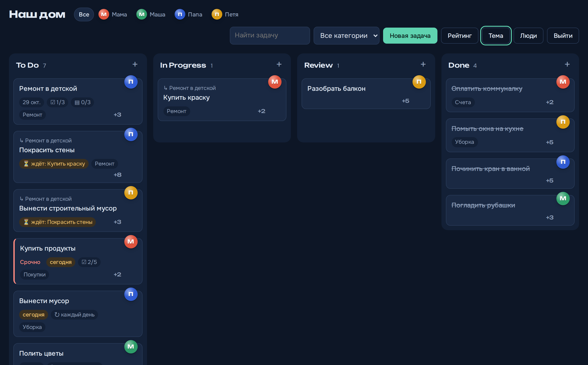Viewport: 588px width, 365px height.
Task: Click Петя avatar on Разобрать балкон card
Action: pyautogui.click(x=419, y=82)
